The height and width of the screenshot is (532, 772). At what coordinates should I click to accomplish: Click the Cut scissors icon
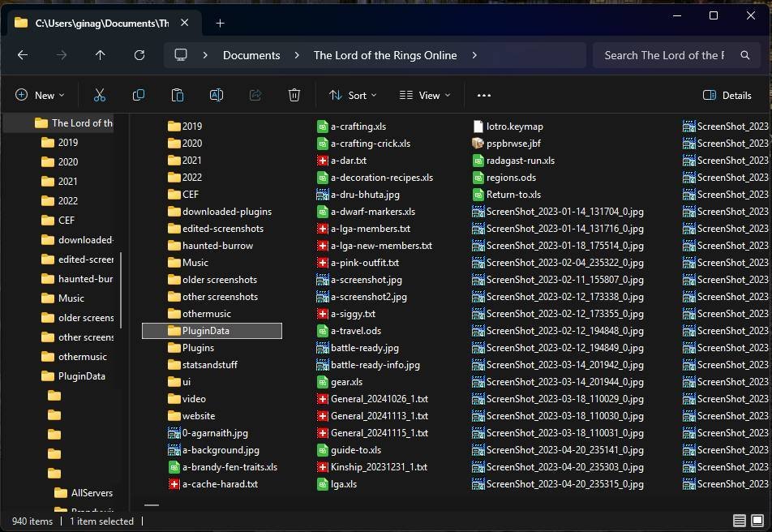pyautogui.click(x=100, y=95)
